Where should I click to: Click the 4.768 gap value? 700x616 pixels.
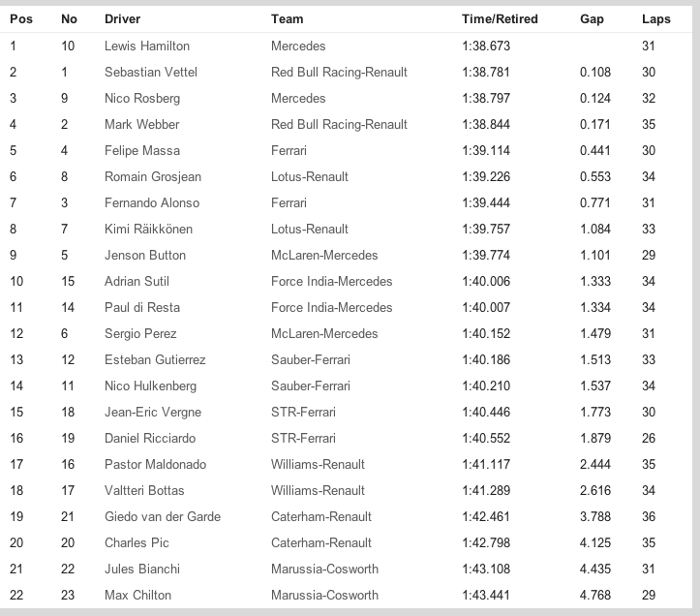(595, 595)
